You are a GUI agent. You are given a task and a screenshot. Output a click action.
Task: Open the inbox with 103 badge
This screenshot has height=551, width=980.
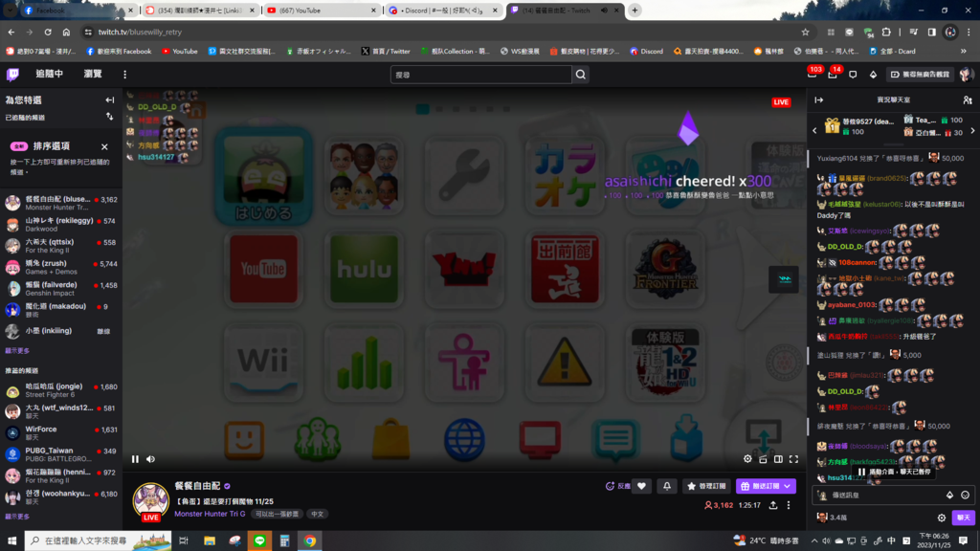coord(813,74)
